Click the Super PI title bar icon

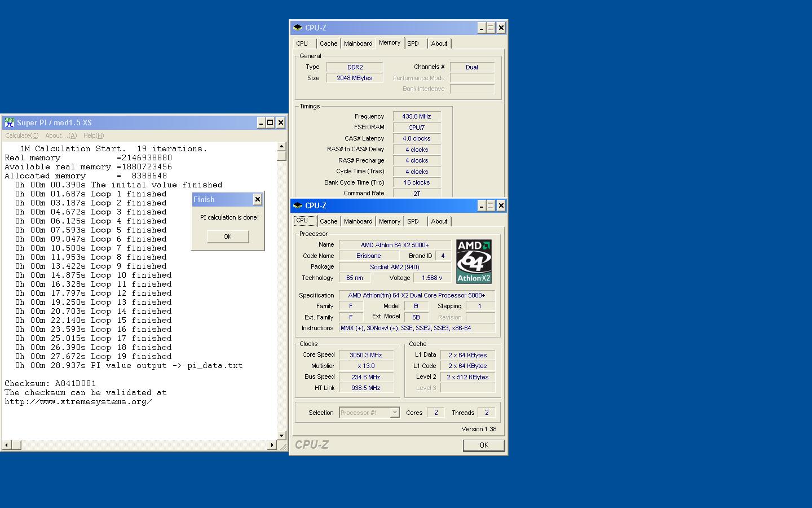click(9, 122)
